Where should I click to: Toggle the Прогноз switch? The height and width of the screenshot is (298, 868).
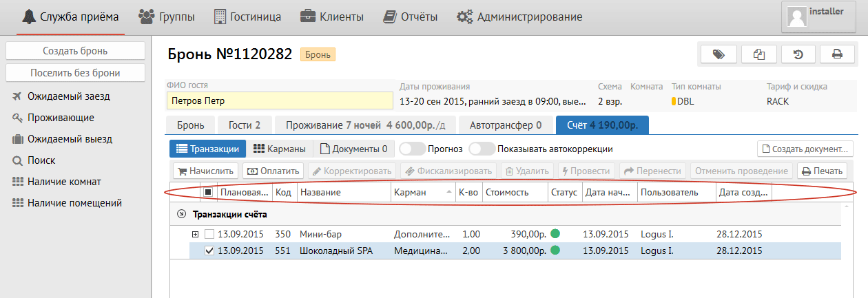(x=411, y=149)
